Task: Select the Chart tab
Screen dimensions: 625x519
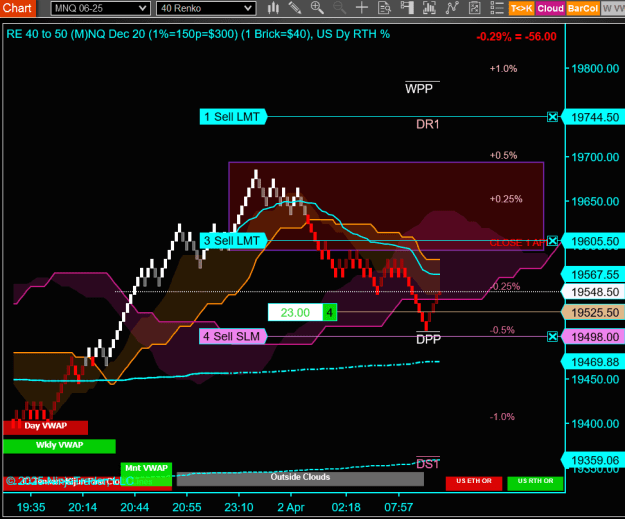Action: click(17, 8)
